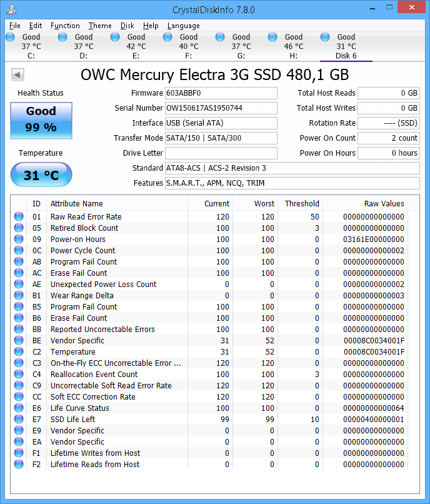Click the 31 °C temperature button

coord(41,175)
